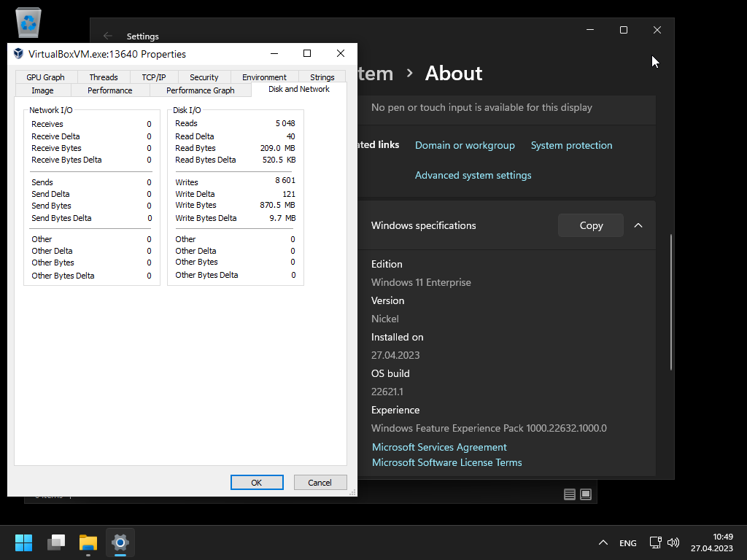Switch to the Environment tab

(264, 77)
